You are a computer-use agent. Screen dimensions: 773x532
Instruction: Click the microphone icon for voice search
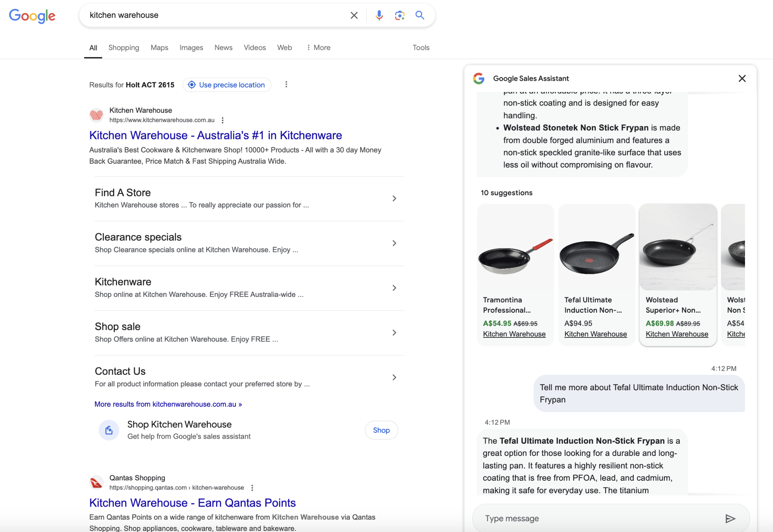pyautogui.click(x=379, y=15)
